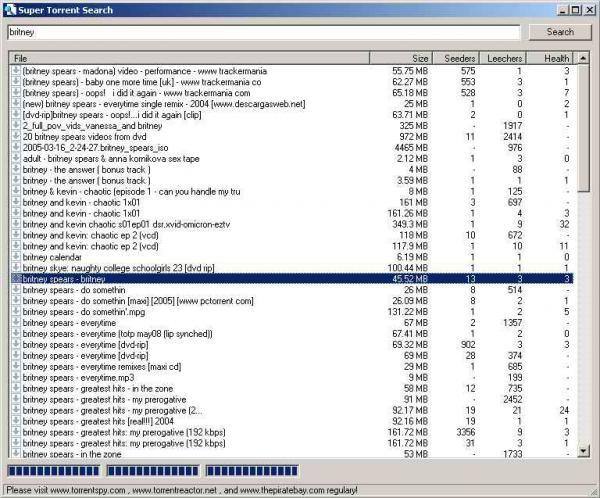Minimize the Super Torrent Search window
600x498 pixels.
click(562, 10)
